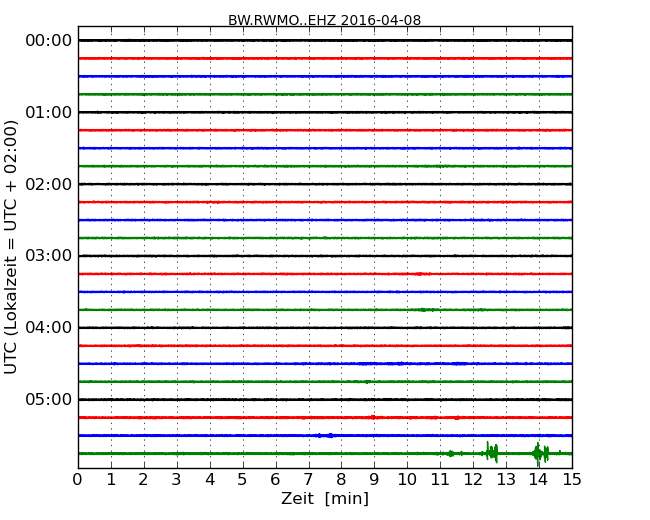
Task: Click the red trace blip near minute 10.4 below 03:00
Action: point(420,274)
